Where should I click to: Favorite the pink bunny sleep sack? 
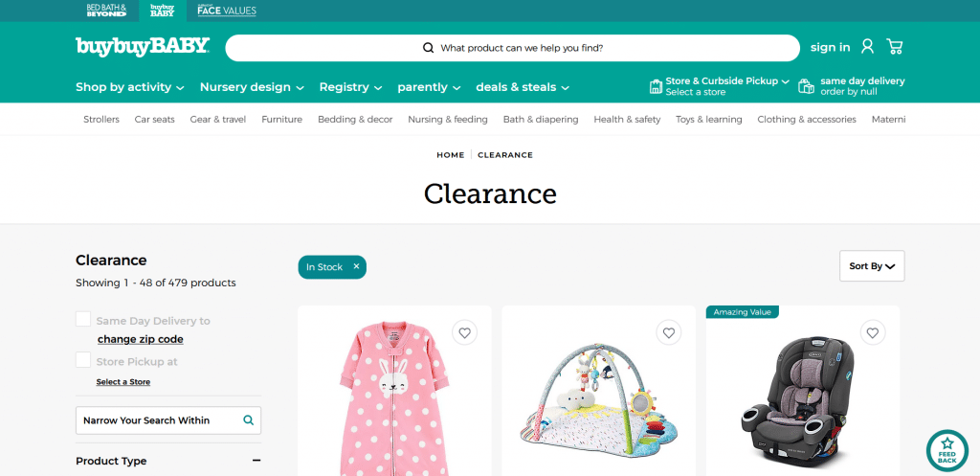coord(464,332)
